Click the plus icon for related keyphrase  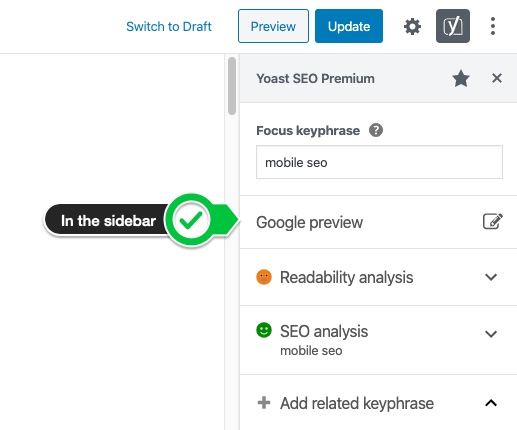point(264,403)
